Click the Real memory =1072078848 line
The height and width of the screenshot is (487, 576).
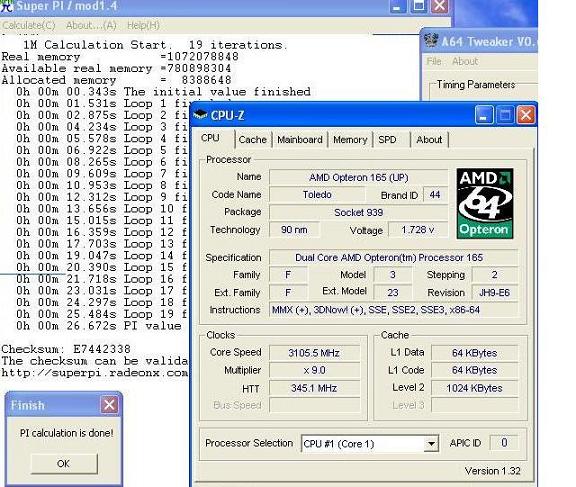click(120, 57)
